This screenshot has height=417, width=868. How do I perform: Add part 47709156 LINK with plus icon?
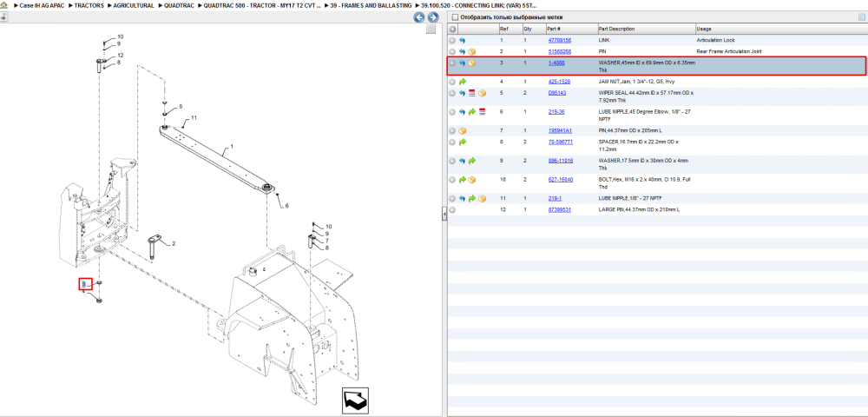[452, 41]
